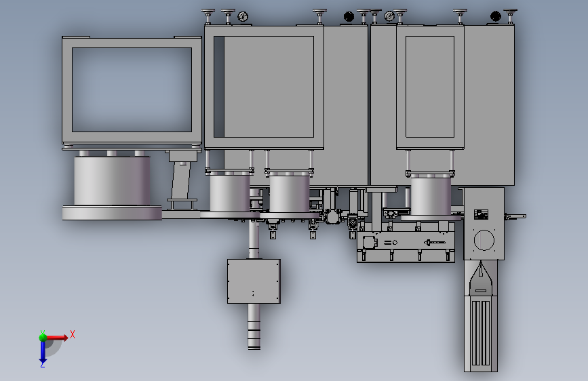Screen dimensions: 588x381
Task: Select the slotted vertical conveyor at bottom right
Action: click(x=481, y=333)
